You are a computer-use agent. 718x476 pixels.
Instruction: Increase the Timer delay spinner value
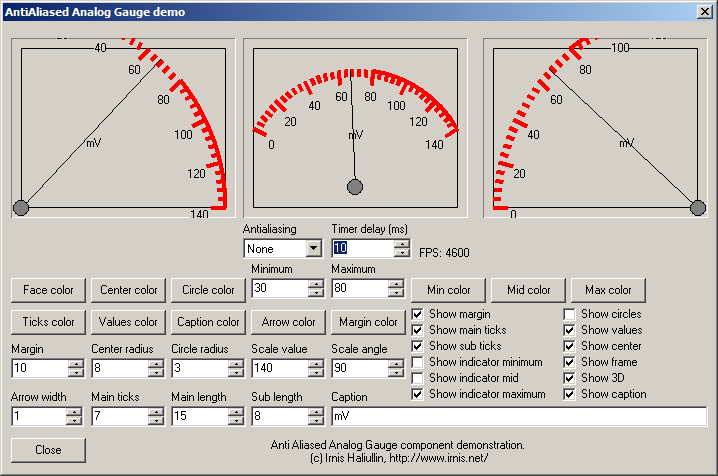[401, 244]
